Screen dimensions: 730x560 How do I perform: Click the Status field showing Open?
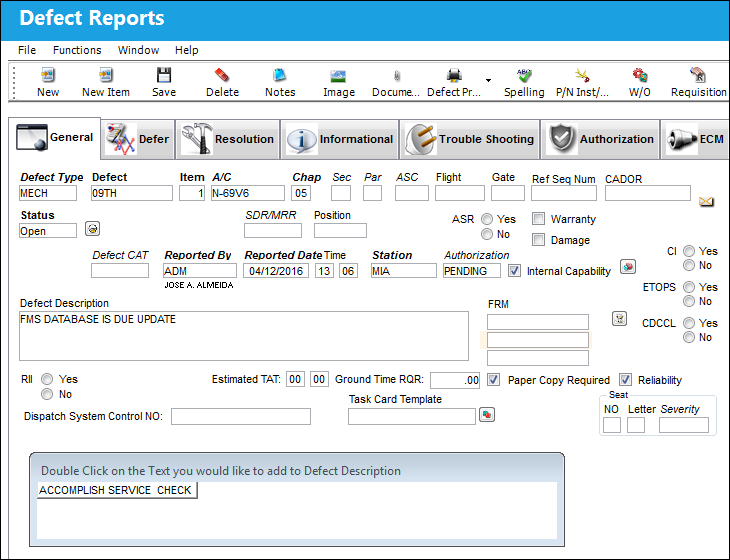click(47, 231)
